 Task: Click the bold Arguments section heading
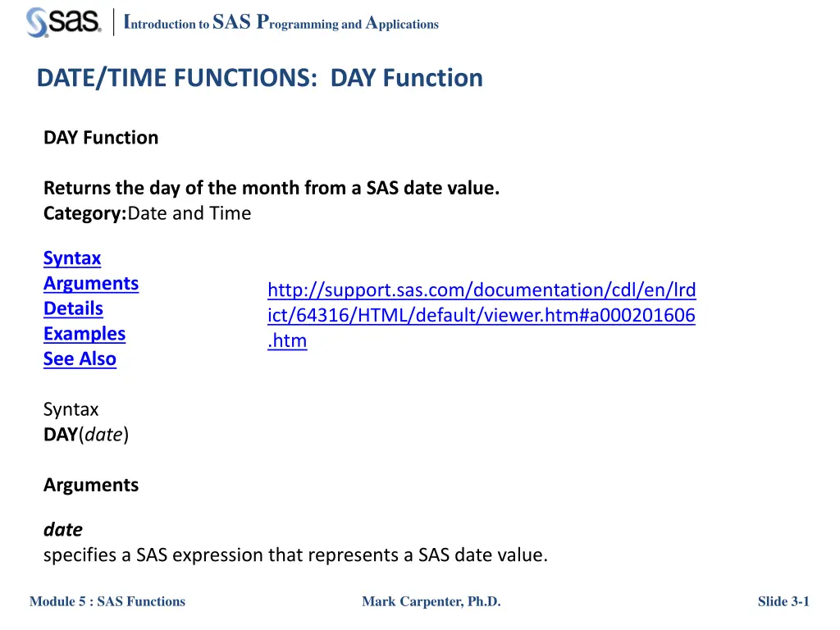coord(91,485)
